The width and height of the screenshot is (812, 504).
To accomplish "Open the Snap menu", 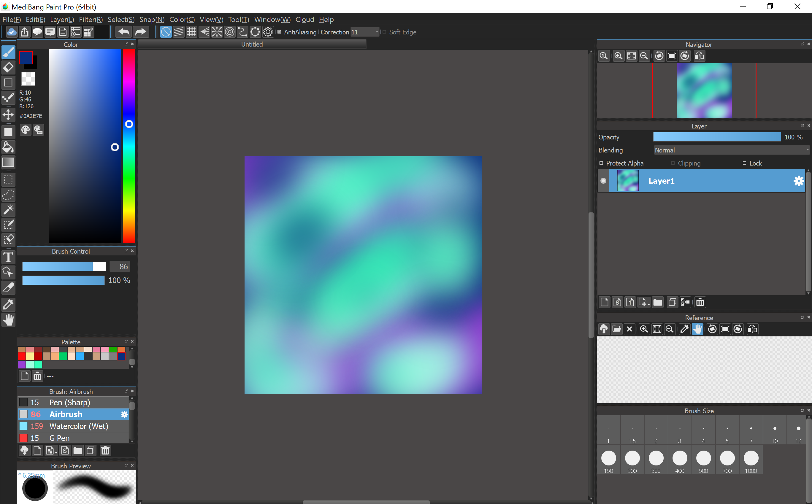I will (152, 20).
